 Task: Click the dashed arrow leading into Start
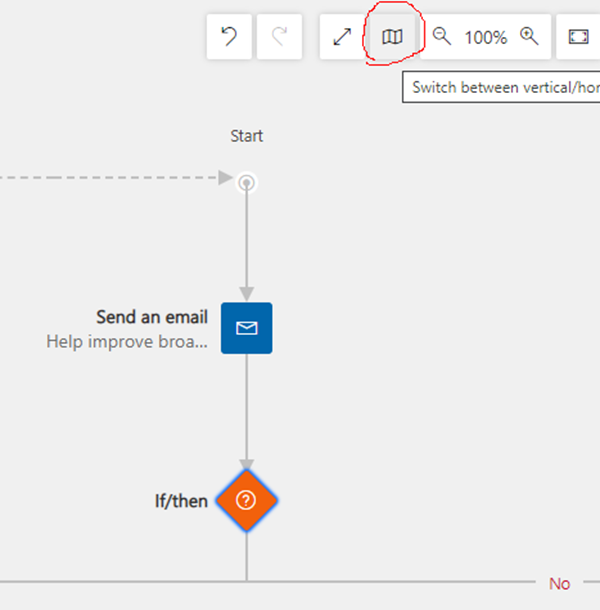(x=120, y=178)
